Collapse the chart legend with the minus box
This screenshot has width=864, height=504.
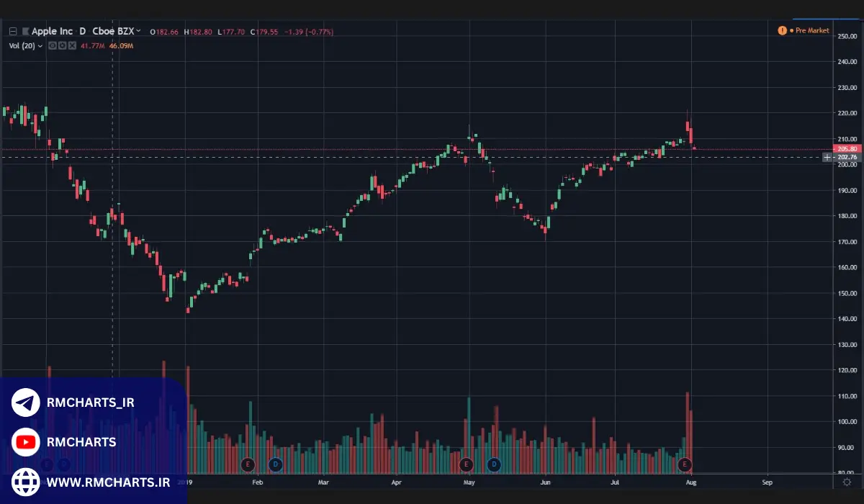pyautogui.click(x=12, y=32)
